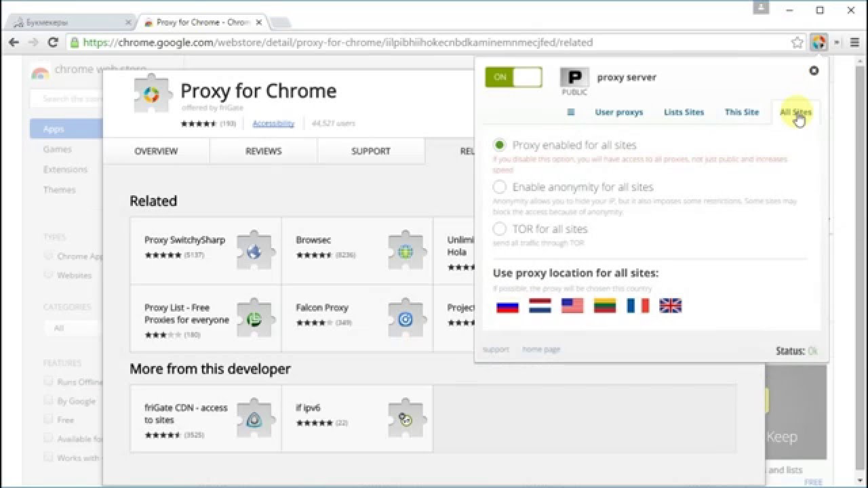
Task: Open the This Site tab
Action: [x=742, y=112]
